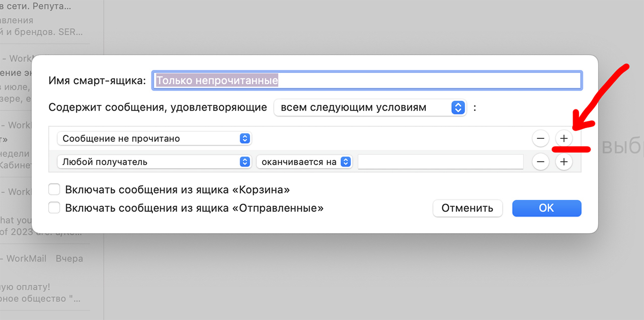Remove the "Сообщение не прочитано" condition via minus icon
This screenshot has width=644, height=320.
[x=540, y=138]
